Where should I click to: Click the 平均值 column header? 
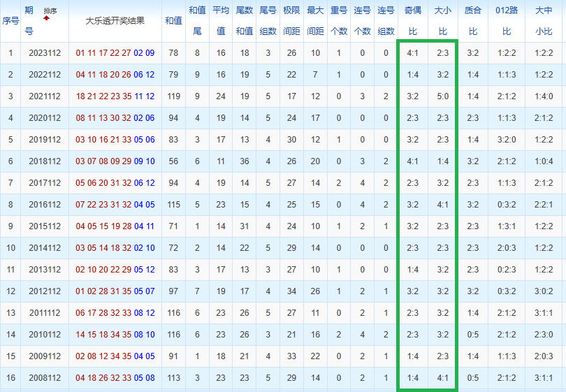(x=221, y=21)
